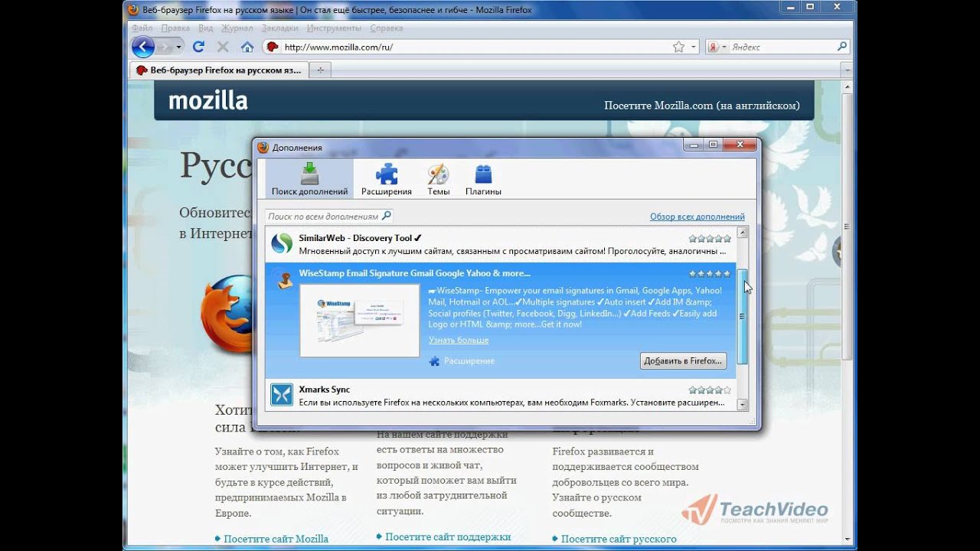This screenshot has height=551, width=980.
Task: Bookmark this page with the star icon
Action: pos(678,47)
